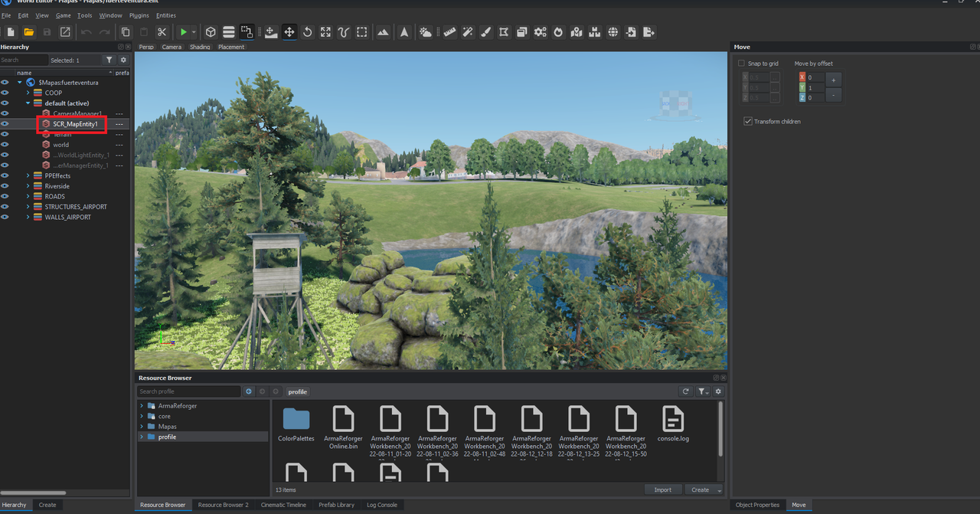Viewport: 980px width, 514px height.
Task: Open the dropdown arrow beside Create button
Action: [719, 490]
